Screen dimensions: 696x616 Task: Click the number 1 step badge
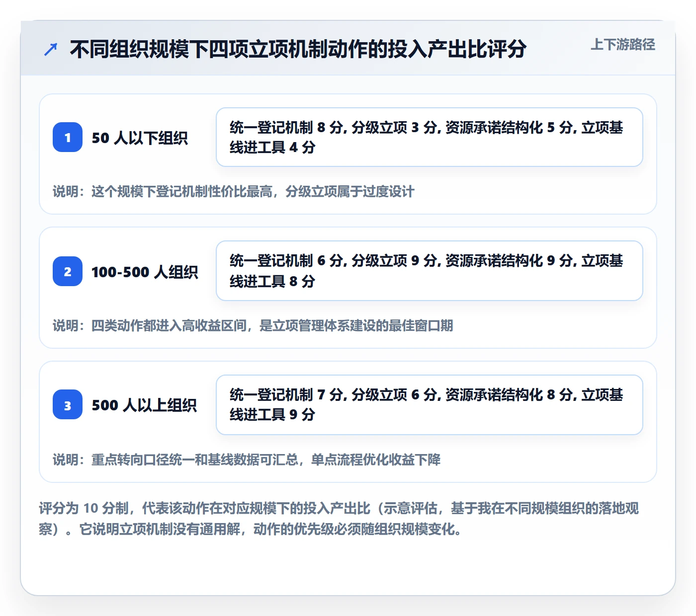[x=68, y=137]
